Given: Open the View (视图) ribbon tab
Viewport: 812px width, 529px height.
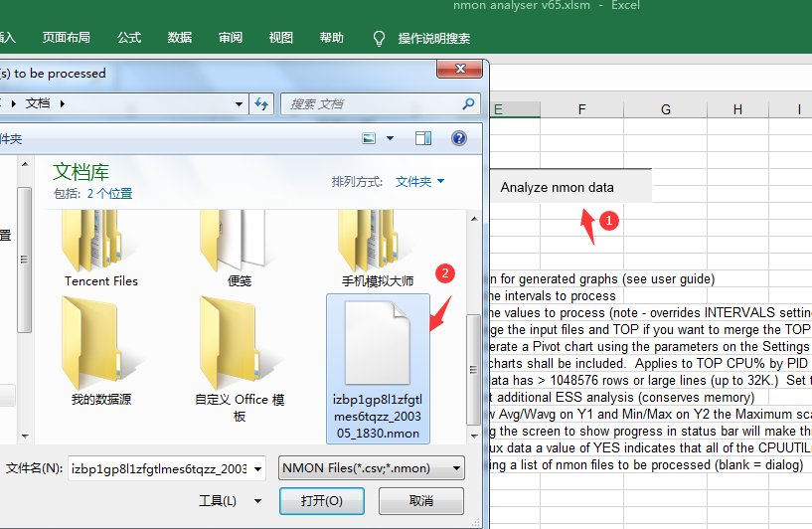Looking at the screenshot, I should (x=280, y=38).
